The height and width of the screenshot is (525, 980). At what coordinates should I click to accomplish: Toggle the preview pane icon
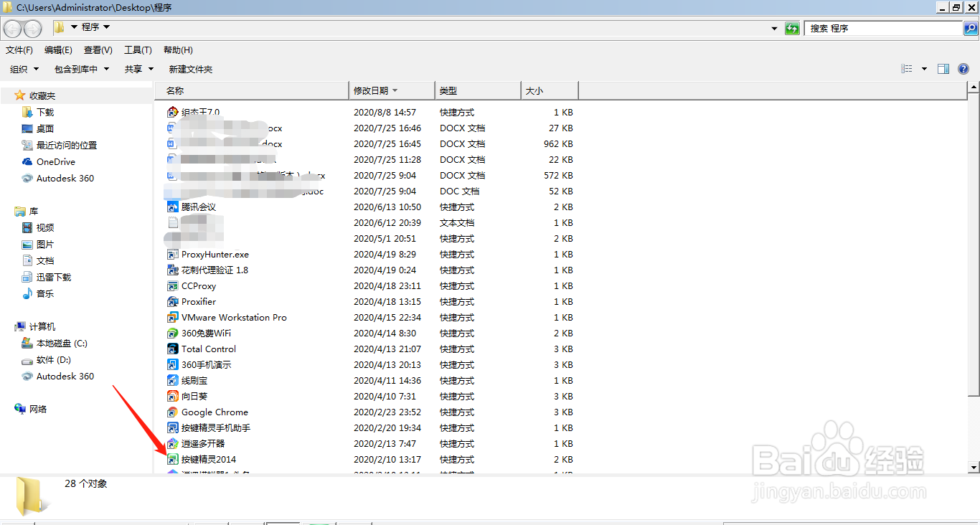click(943, 69)
